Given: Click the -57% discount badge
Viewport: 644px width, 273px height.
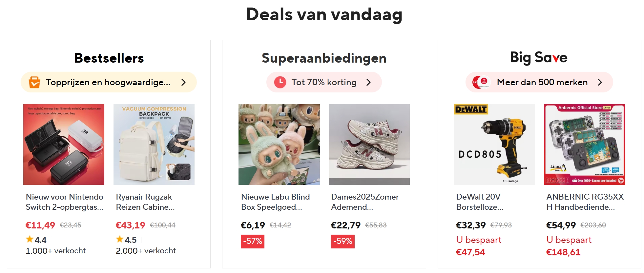Looking at the screenshot, I should 252,241.
